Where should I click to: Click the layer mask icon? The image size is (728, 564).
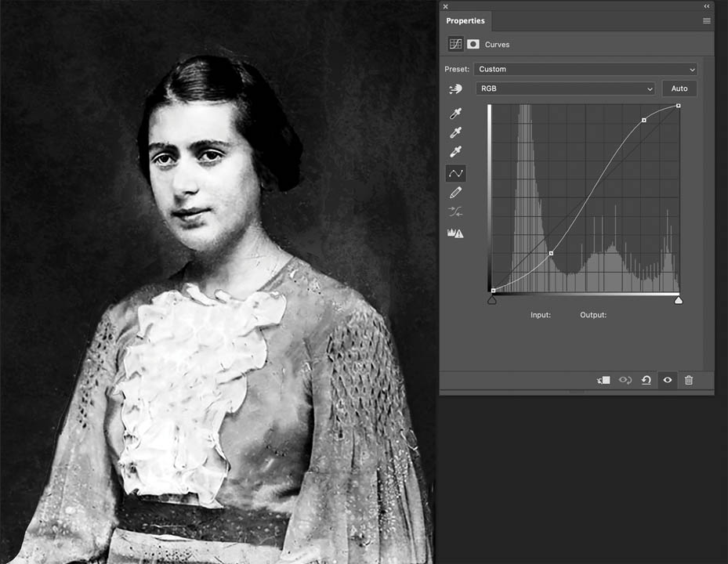(x=473, y=45)
